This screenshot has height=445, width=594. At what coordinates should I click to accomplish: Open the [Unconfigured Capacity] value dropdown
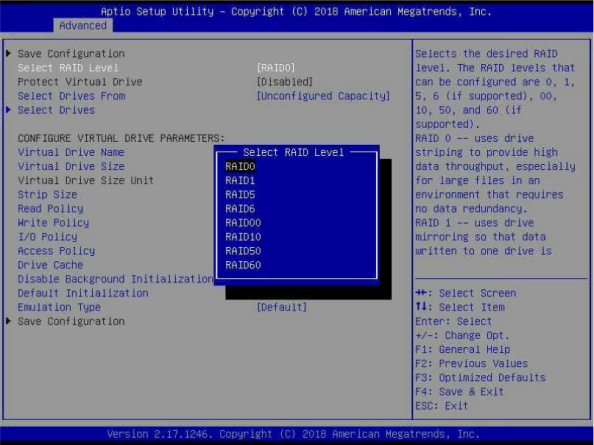point(323,96)
